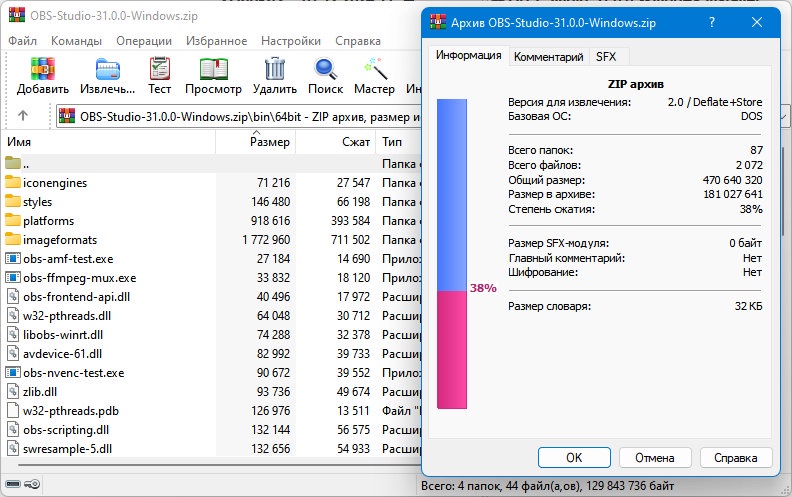Click the Размер словаря value 32 КБ

tap(749, 306)
